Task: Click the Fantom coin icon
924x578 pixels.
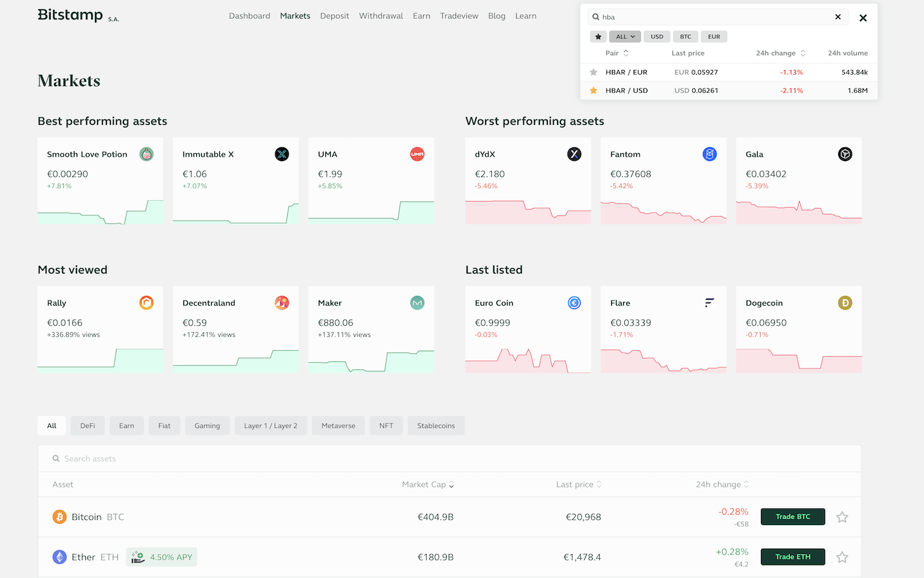Action: 709,155
